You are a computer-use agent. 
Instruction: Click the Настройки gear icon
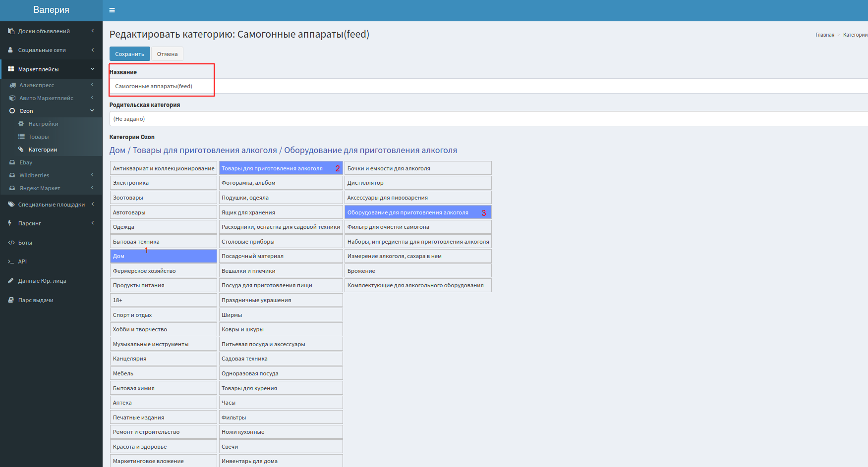tap(21, 124)
